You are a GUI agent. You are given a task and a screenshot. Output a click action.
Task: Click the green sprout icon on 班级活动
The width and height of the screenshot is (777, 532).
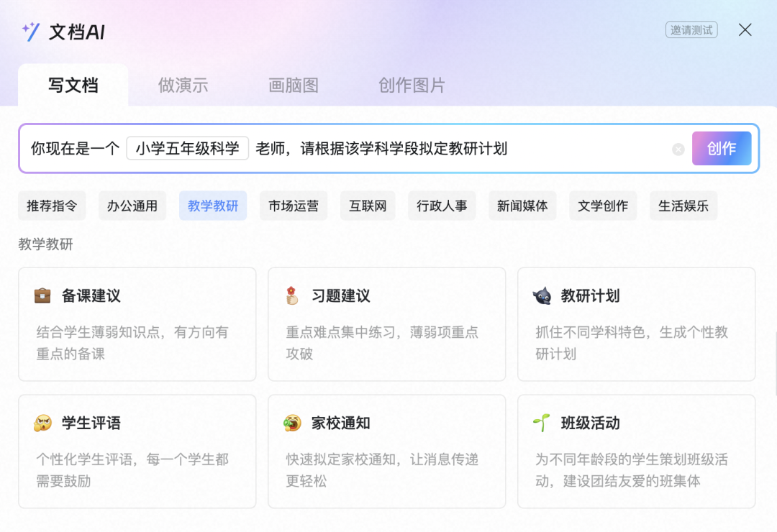(x=542, y=423)
